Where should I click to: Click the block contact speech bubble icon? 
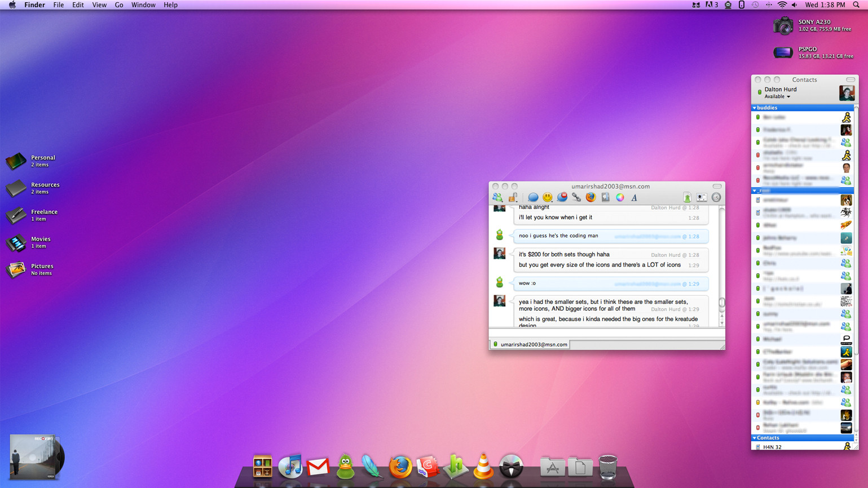[x=562, y=197]
